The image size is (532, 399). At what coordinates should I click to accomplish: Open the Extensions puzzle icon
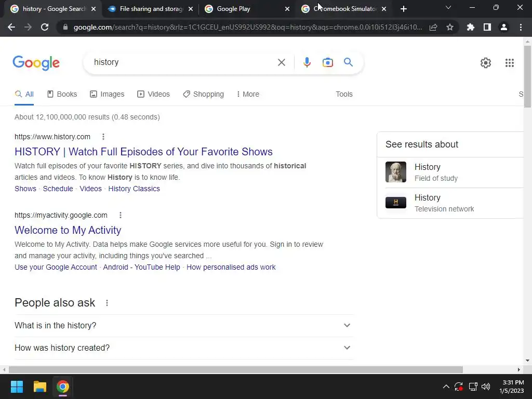coord(471,27)
